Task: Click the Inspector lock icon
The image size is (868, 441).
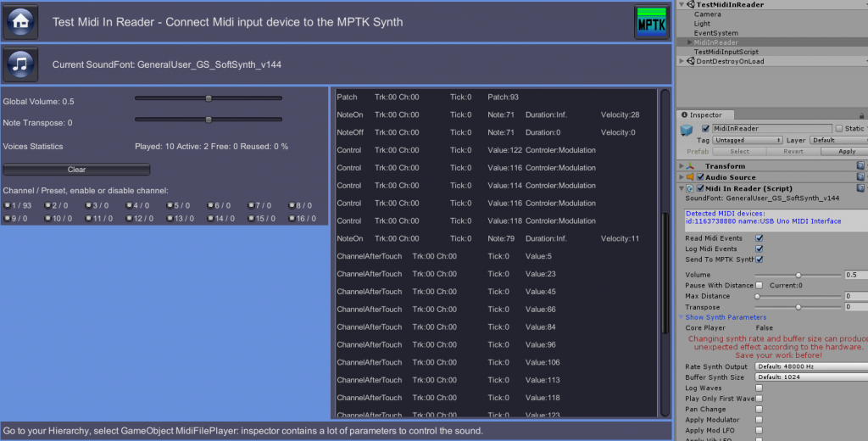Action: pos(861,115)
